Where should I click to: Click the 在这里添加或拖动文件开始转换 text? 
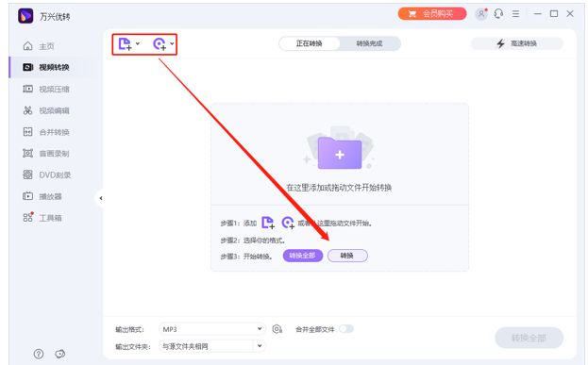pyautogui.click(x=339, y=188)
